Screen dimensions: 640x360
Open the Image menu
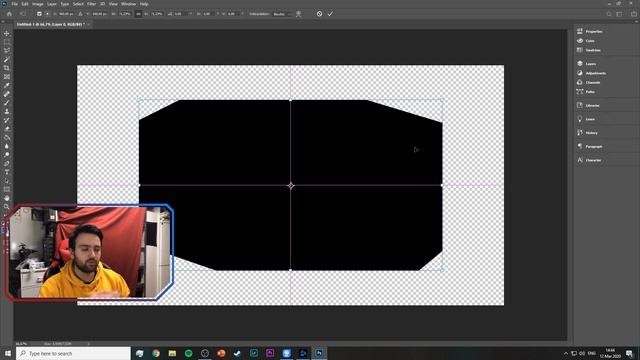[x=38, y=4]
